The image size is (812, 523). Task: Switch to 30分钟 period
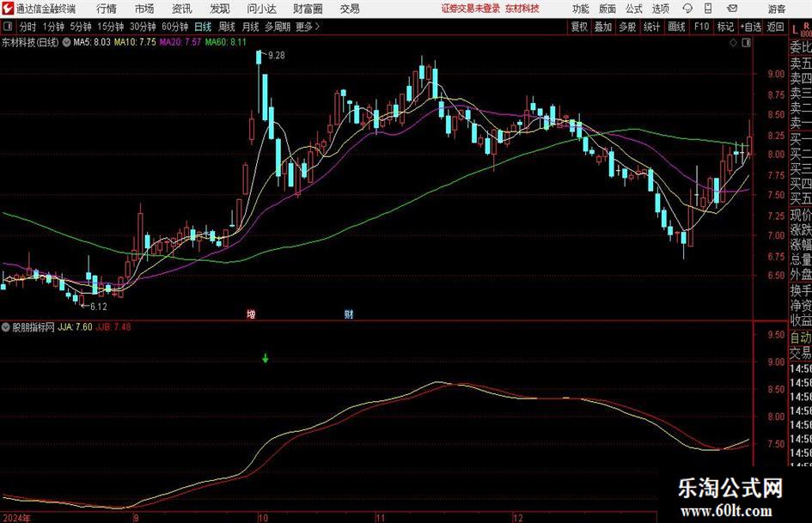[143, 27]
